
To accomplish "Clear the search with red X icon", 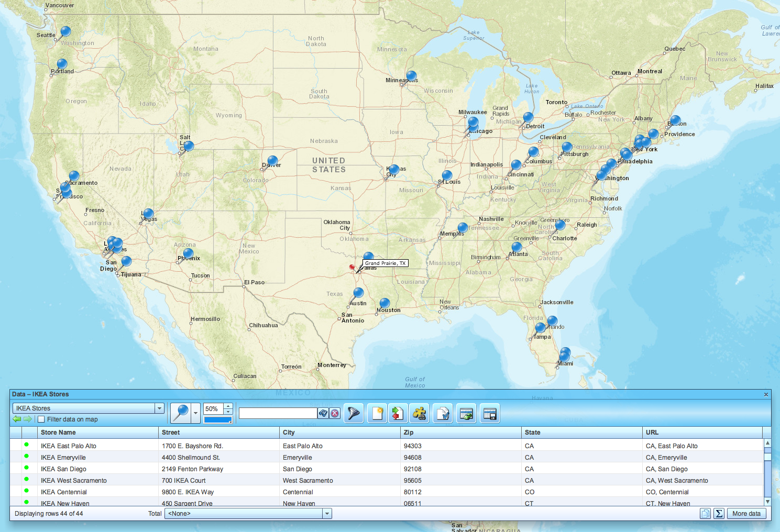I will (x=335, y=414).
